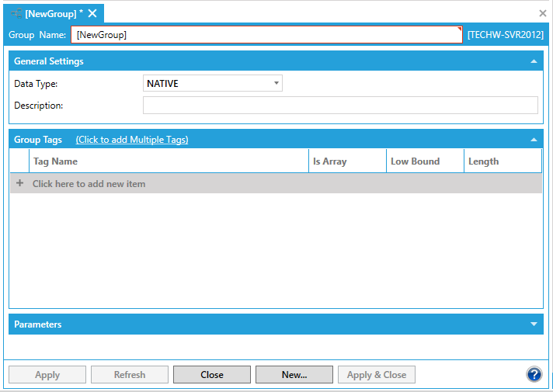Screen dimensions: 553x392
Task: Click the plus icon to add new item
Action: click(20, 184)
